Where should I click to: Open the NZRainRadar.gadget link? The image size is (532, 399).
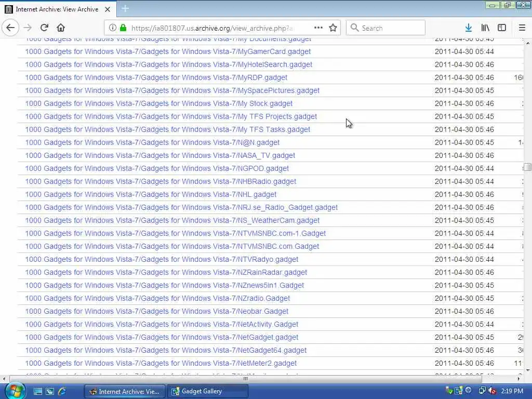coord(166,272)
